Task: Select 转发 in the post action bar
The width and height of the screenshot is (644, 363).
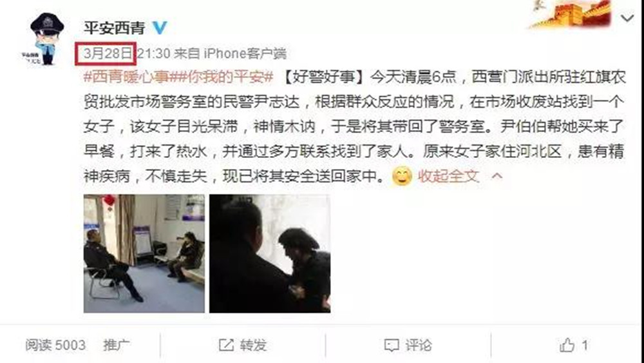Action: click(x=253, y=345)
